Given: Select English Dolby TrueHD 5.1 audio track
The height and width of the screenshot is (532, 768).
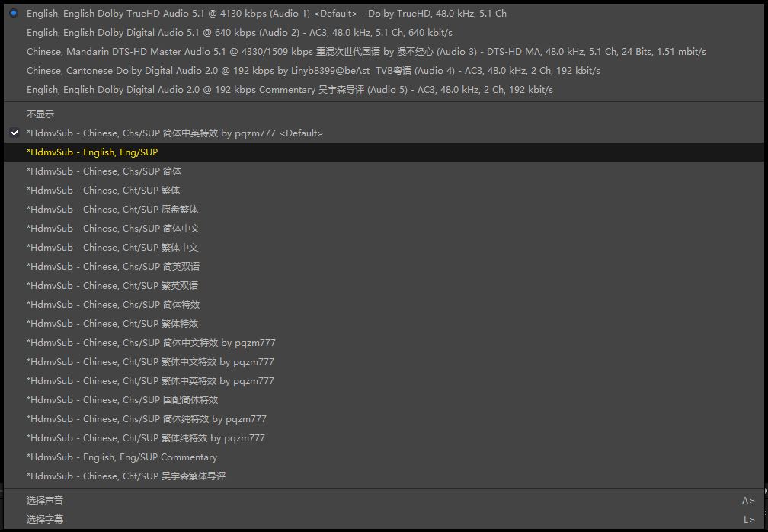Looking at the screenshot, I should click(266, 14).
